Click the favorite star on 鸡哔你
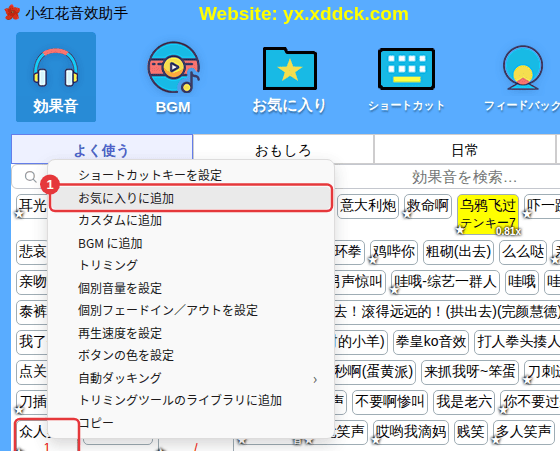The width and height of the screenshot is (560, 451). coord(373,261)
